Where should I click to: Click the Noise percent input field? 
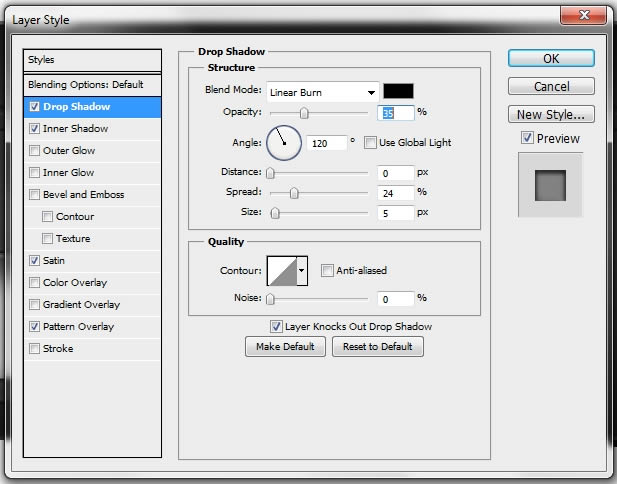coord(395,299)
